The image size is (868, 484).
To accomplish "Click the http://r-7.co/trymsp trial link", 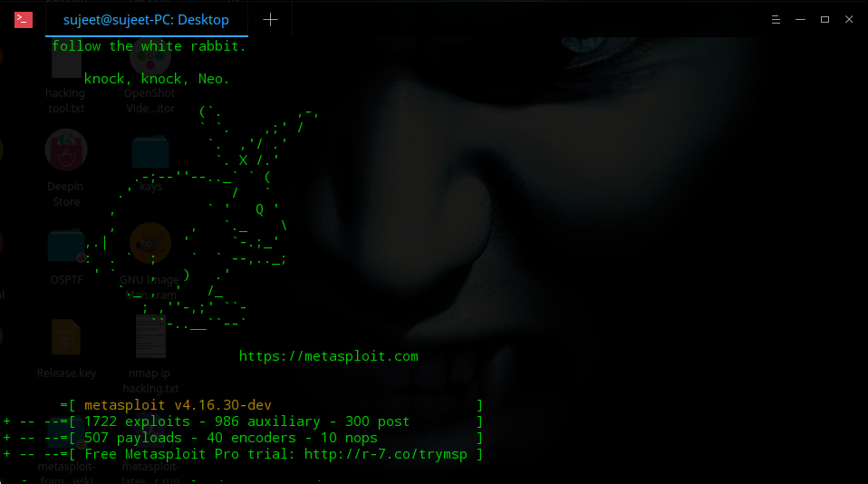I will (x=385, y=454).
